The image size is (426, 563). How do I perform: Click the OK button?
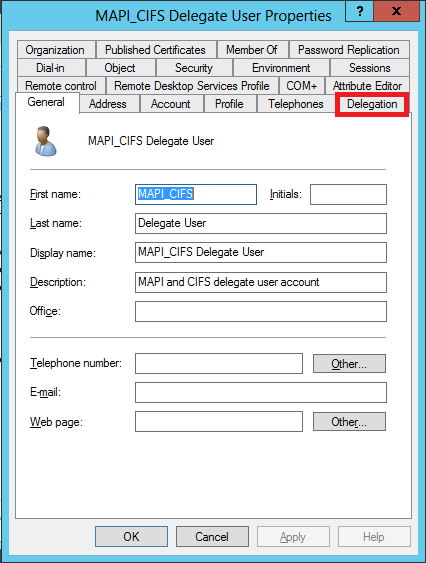tap(131, 536)
